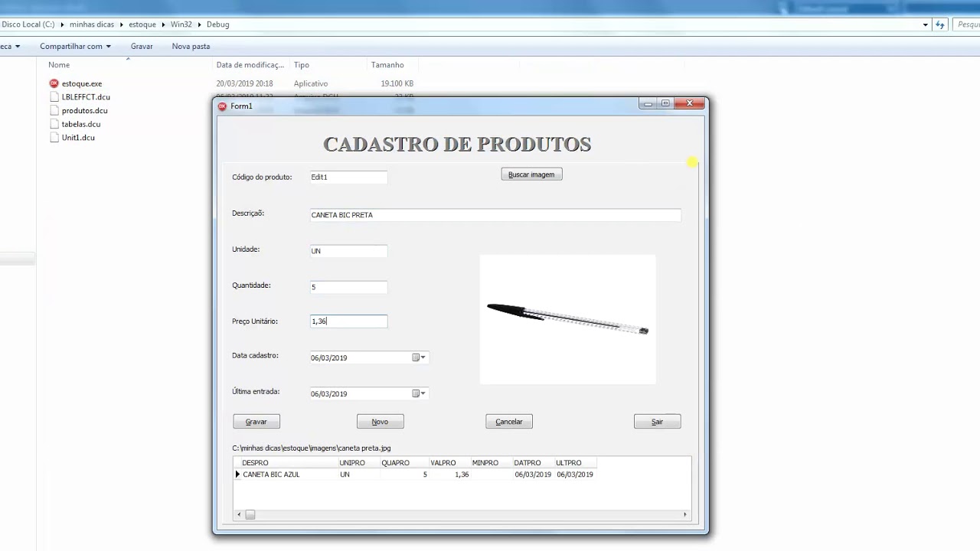Expand the estoque breadcrumb arrow
The width and height of the screenshot is (980, 551).
tap(163, 24)
